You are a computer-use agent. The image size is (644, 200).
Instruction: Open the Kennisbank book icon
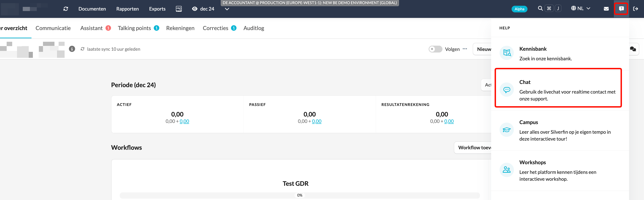coord(507,53)
